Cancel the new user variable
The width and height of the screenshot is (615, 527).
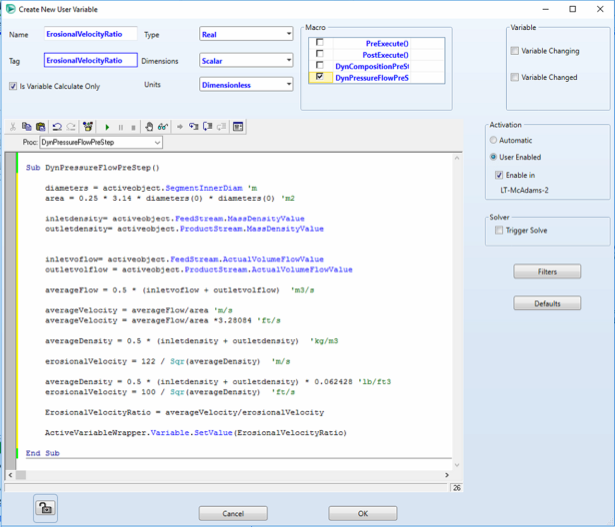coord(233,513)
